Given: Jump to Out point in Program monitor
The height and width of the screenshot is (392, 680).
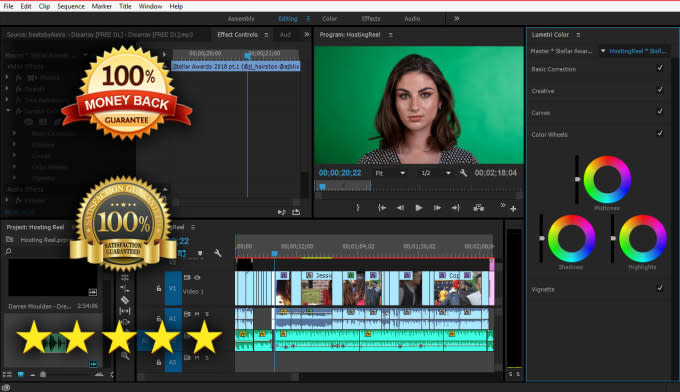Looking at the screenshot, I should pyautogui.click(x=455, y=208).
